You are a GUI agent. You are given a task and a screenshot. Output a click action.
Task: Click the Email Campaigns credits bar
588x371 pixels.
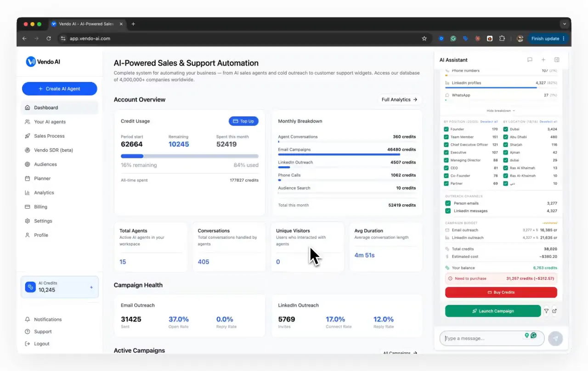(x=347, y=155)
